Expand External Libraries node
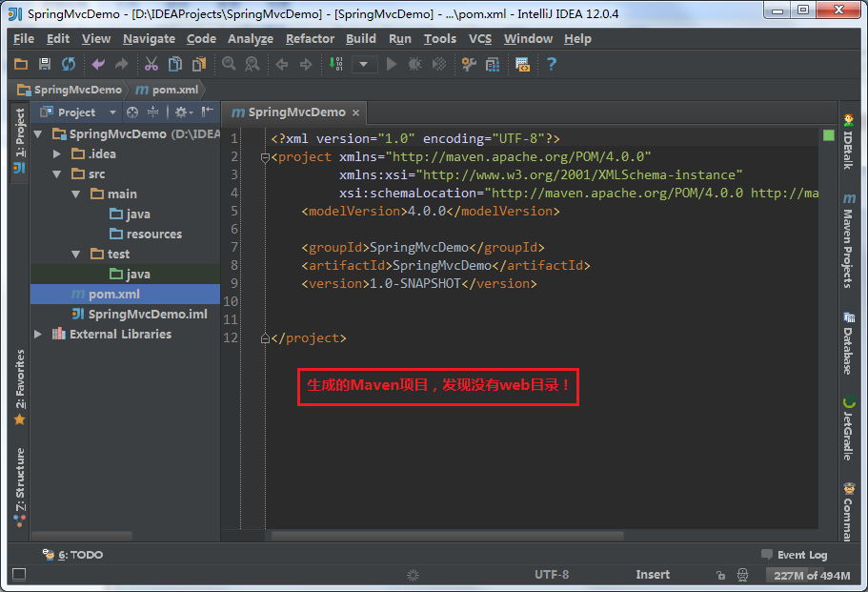 tap(38, 334)
